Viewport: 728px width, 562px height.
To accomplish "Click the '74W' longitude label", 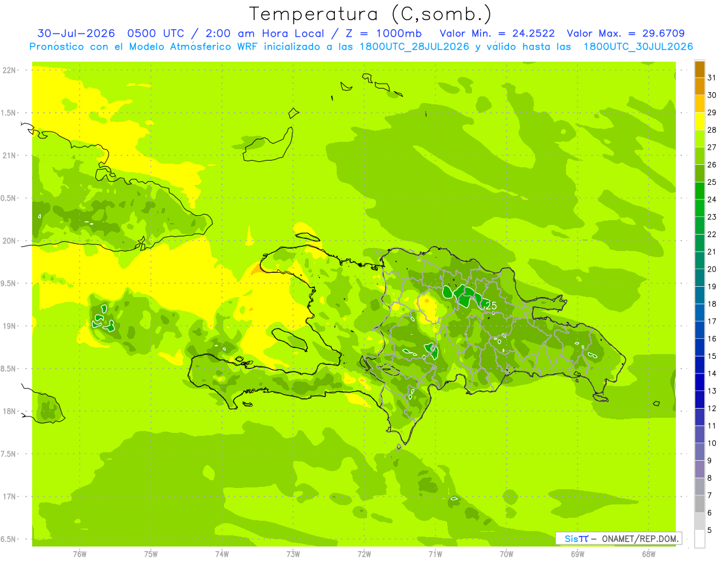I will 222,554.
